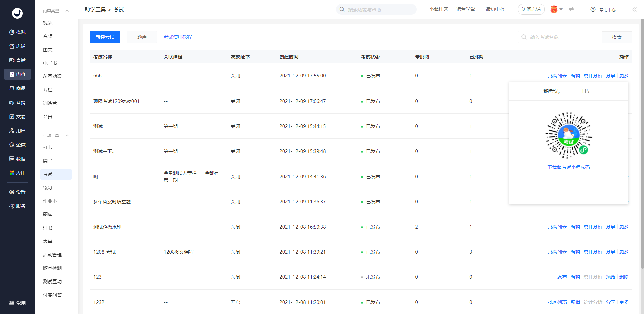The image size is (644, 314).
Task: Click the 新建考试 button
Action: [x=105, y=37]
